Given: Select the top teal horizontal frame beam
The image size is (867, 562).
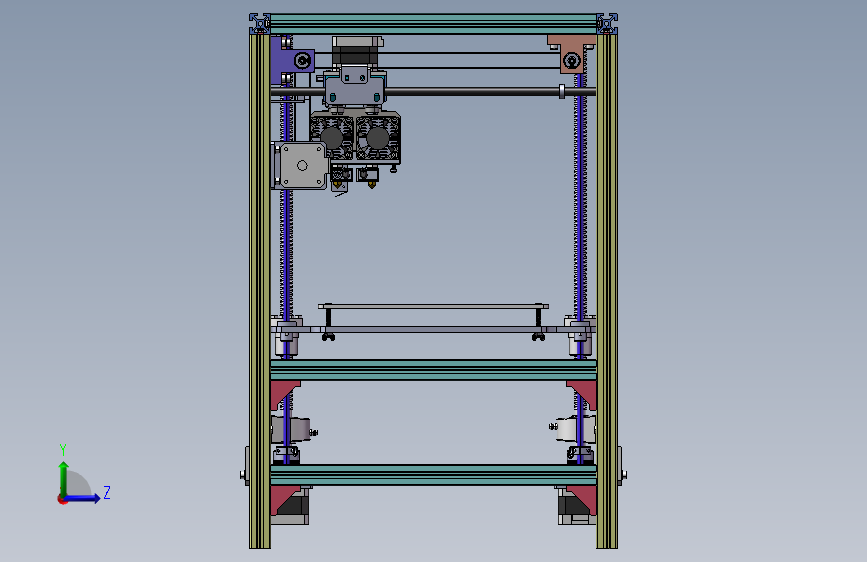Looking at the screenshot, I should [x=434, y=24].
